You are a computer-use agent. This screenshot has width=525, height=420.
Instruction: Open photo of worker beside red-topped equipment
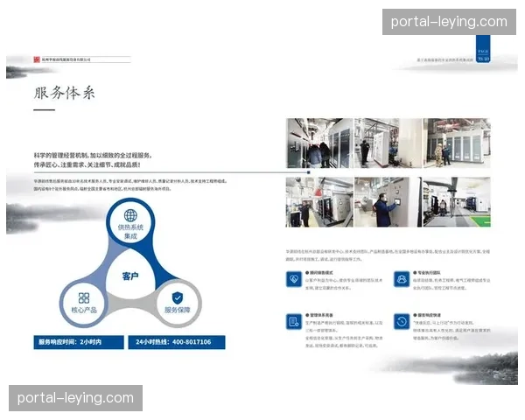click(x=319, y=202)
